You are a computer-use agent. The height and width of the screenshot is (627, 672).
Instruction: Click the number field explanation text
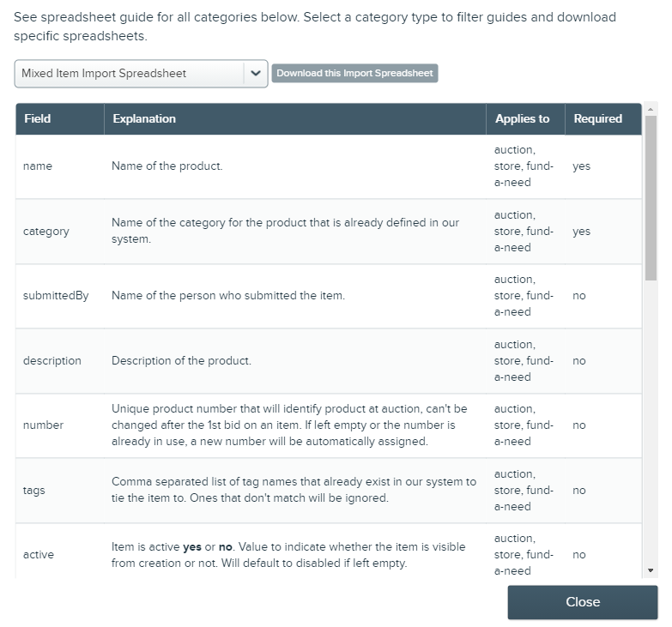pyautogui.click(x=289, y=425)
